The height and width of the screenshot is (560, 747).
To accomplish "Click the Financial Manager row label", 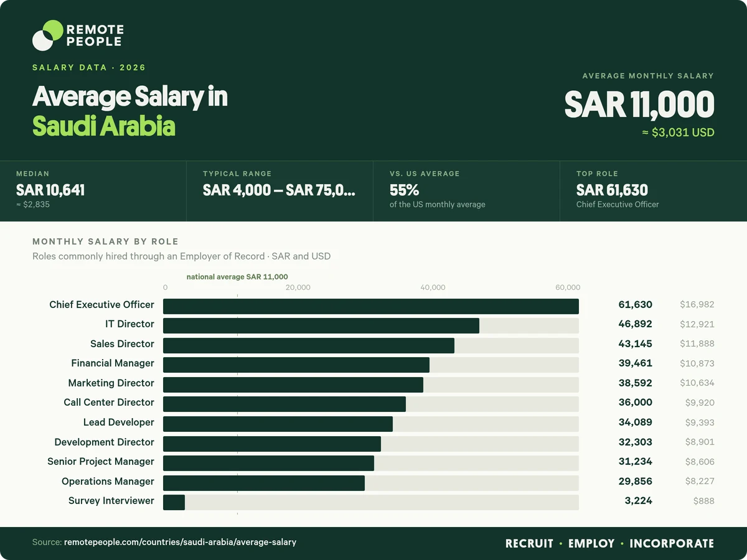I will [x=113, y=363].
